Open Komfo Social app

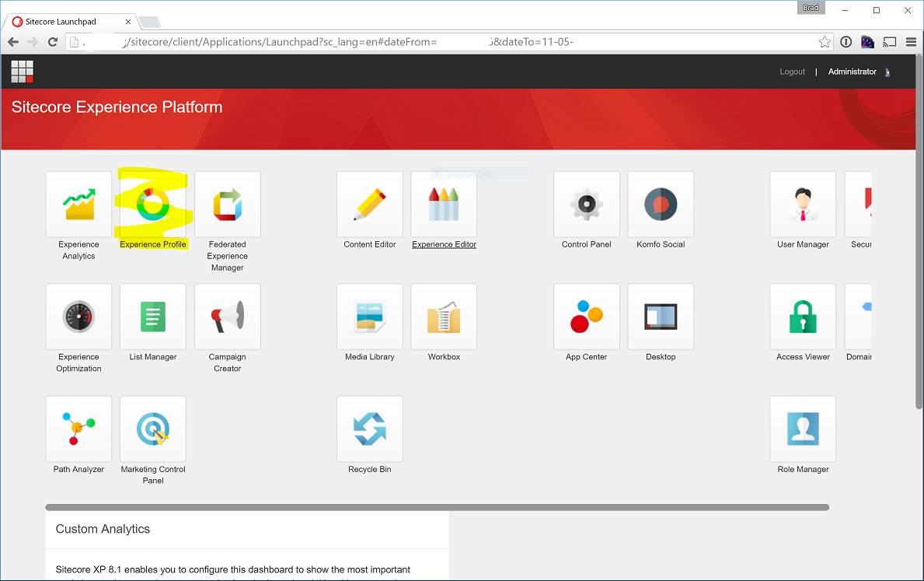[x=661, y=204]
